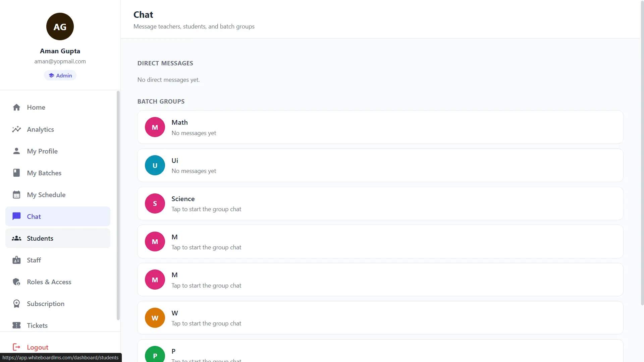Click the My Schedule calendar icon

pyautogui.click(x=16, y=195)
